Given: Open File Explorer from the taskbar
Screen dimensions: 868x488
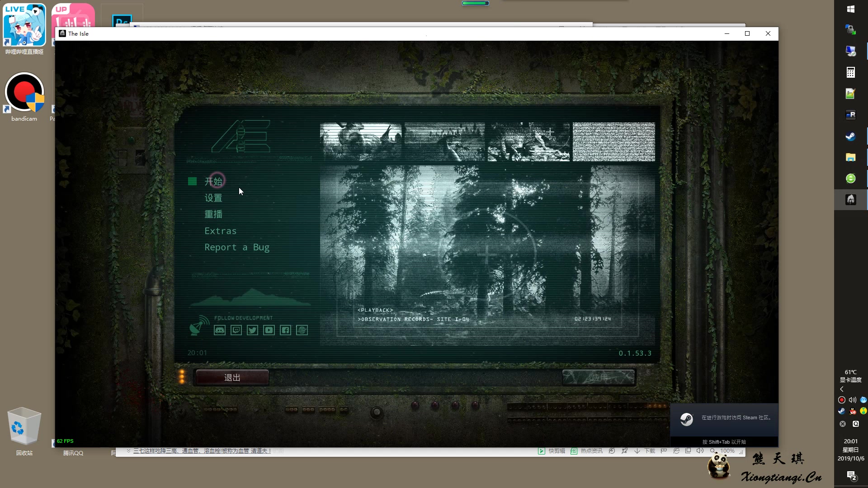Looking at the screenshot, I should pos(851,157).
